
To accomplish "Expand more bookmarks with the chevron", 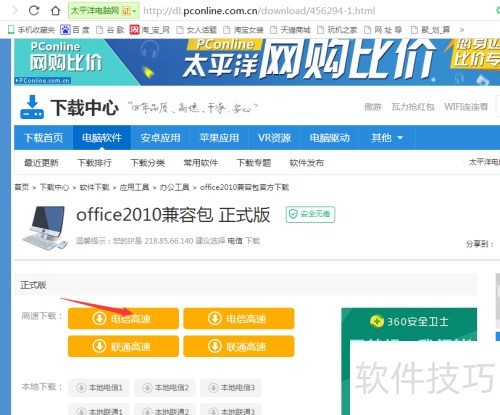I will click(x=462, y=30).
